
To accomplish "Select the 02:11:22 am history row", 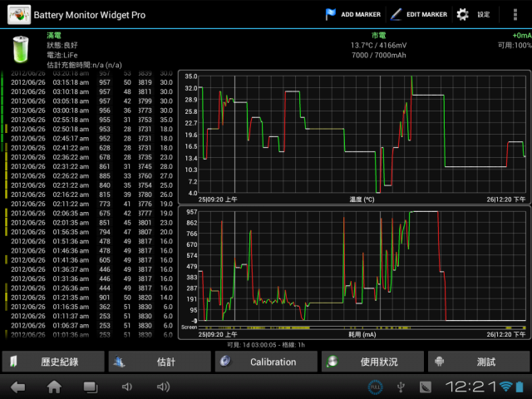I will click(x=90, y=204).
